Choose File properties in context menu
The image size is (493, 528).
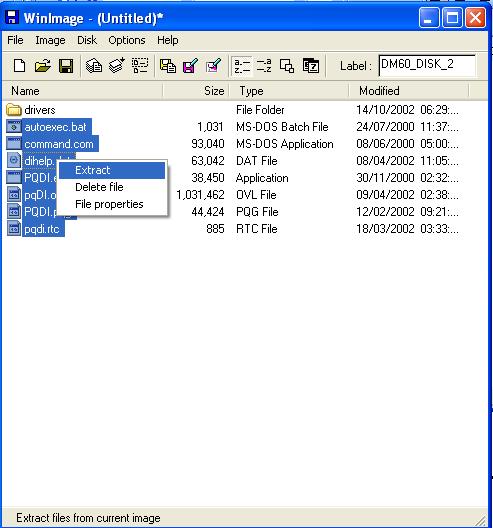tap(112, 204)
